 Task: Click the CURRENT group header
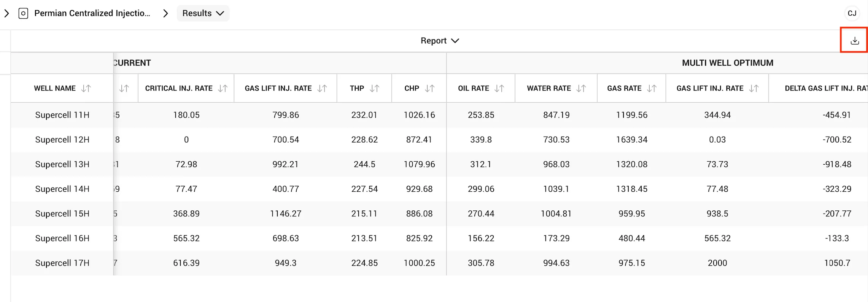pyautogui.click(x=132, y=63)
